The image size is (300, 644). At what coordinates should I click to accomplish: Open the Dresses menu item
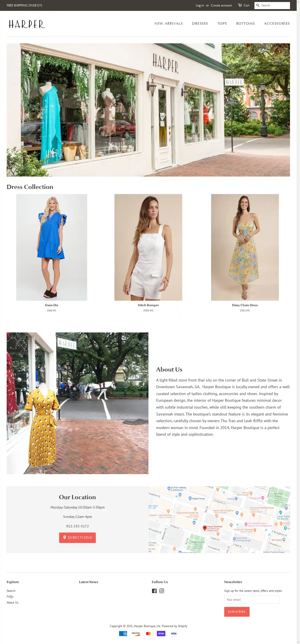click(200, 24)
